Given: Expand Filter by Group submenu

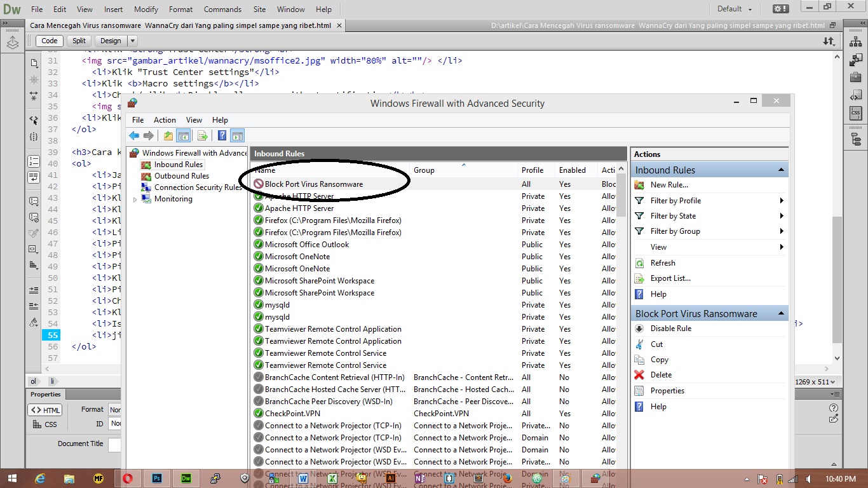Looking at the screenshot, I should [782, 231].
